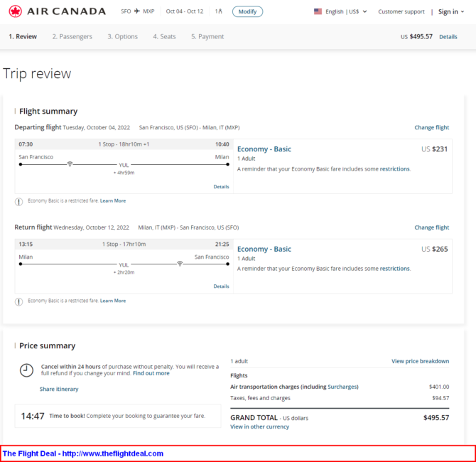This screenshot has height=462, width=476.
Task: Click the YUL stopover label on departing flight
Action: 124,165
